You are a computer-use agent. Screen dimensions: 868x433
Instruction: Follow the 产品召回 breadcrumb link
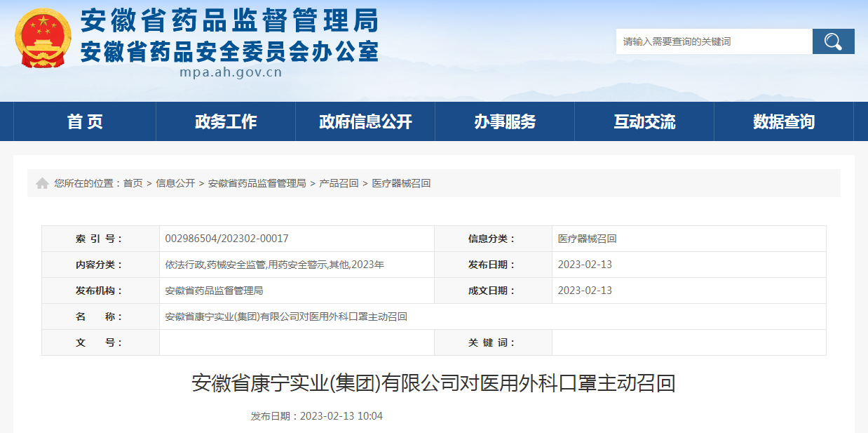tap(339, 183)
